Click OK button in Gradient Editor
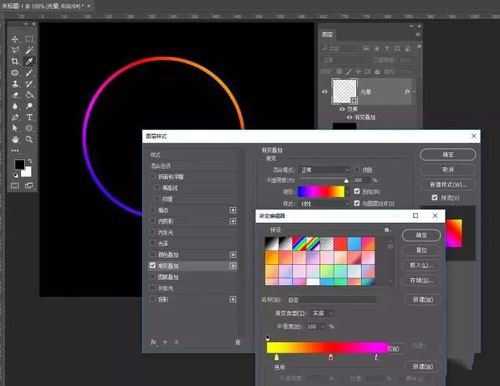The image size is (500, 386). click(421, 235)
